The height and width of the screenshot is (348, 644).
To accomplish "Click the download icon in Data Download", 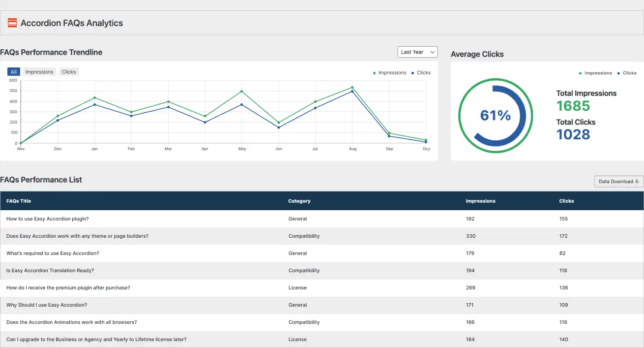I will pyautogui.click(x=637, y=181).
